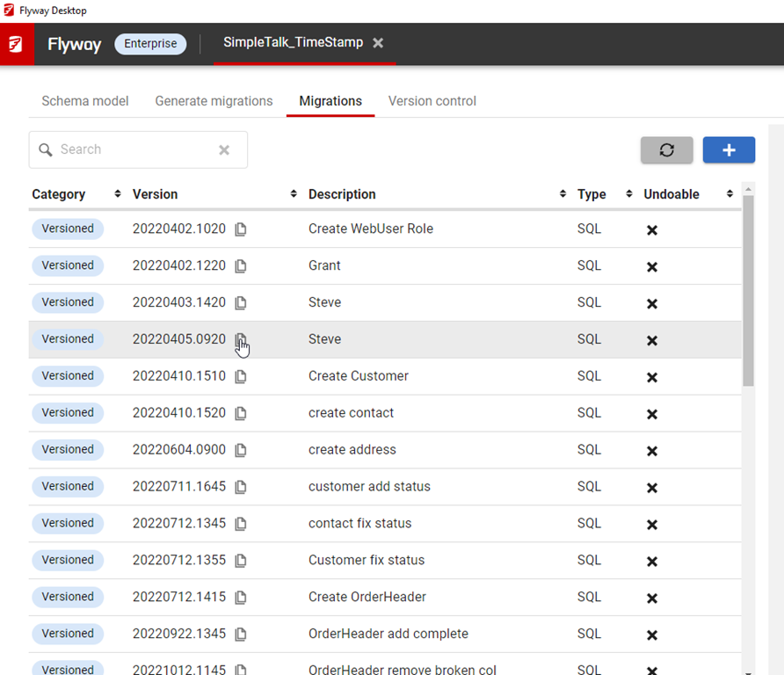Add new migration with plus button
Image resolution: width=784 pixels, height=675 pixels.
point(729,150)
